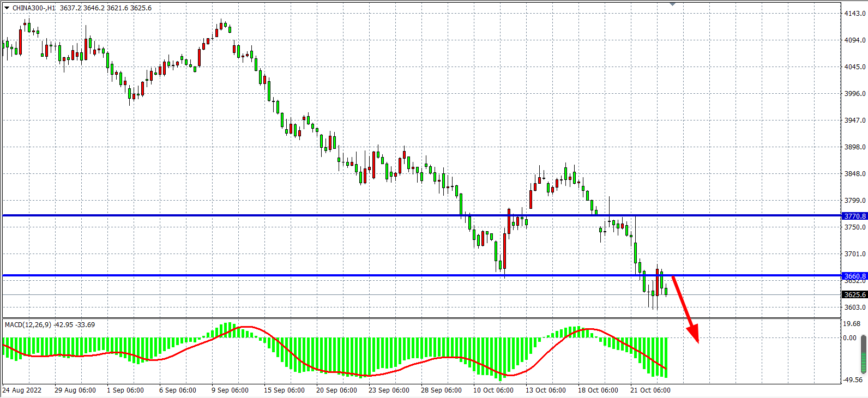Click the 3848.0 value on price scale
The height and width of the screenshot is (398, 868).
(854, 174)
